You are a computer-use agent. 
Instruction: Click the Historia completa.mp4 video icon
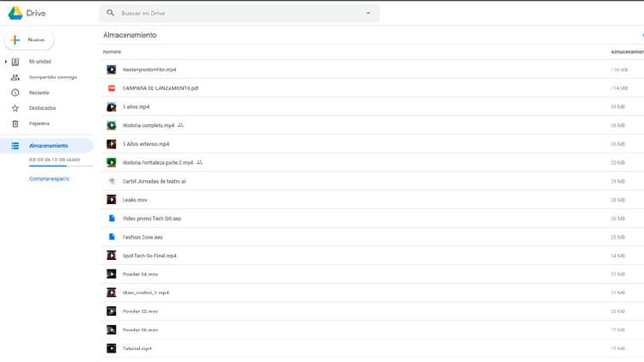[112, 125]
